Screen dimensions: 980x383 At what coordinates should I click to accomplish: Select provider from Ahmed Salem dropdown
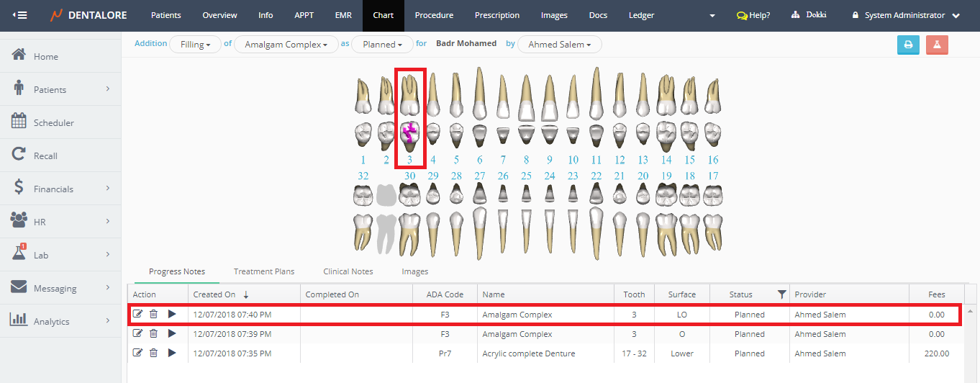click(559, 45)
